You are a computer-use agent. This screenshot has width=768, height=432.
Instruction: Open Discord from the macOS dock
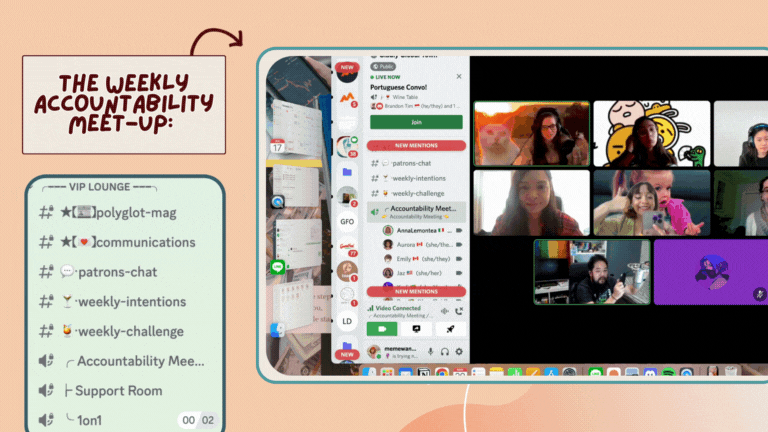[650, 373]
